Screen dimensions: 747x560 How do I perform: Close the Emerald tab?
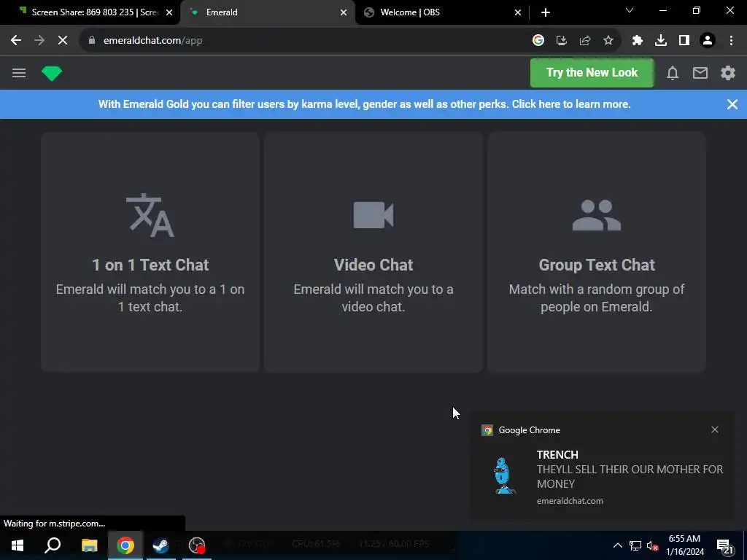(x=344, y=13)
